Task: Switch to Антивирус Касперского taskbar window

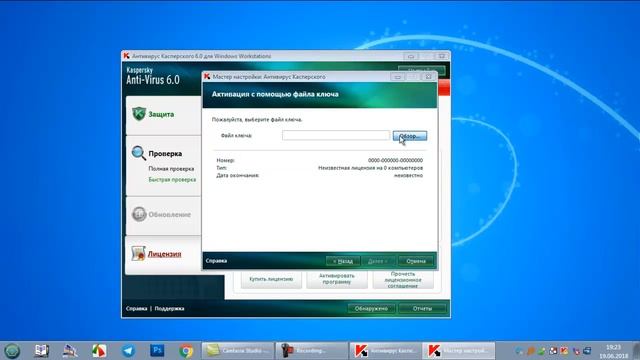Action: coord(385,351)
